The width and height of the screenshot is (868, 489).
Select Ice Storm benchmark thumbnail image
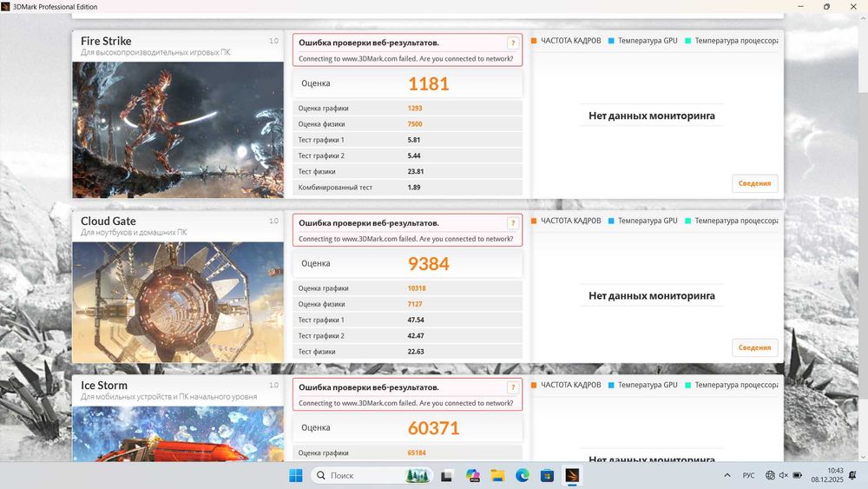point(178,433)
